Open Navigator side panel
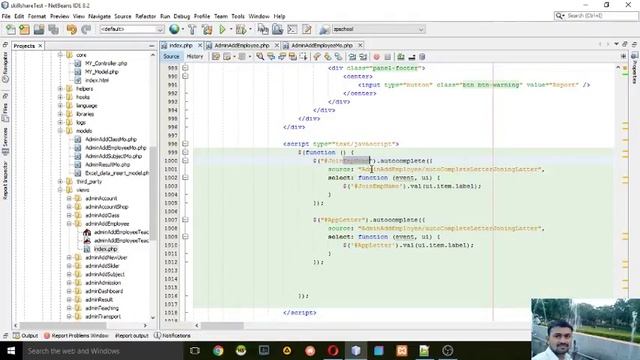The height and width of the screenshot is (360, 640). point(5,67)
